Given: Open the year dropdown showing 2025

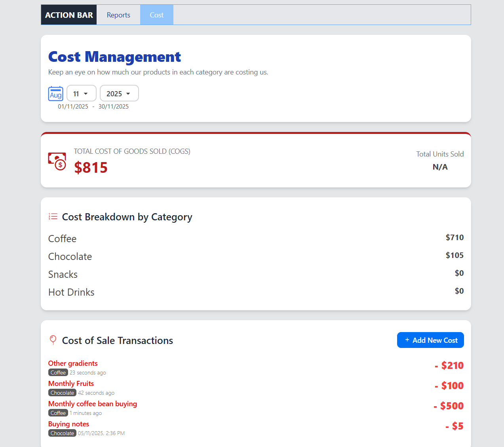Looking at the screenshot, I should coord(119,93).
